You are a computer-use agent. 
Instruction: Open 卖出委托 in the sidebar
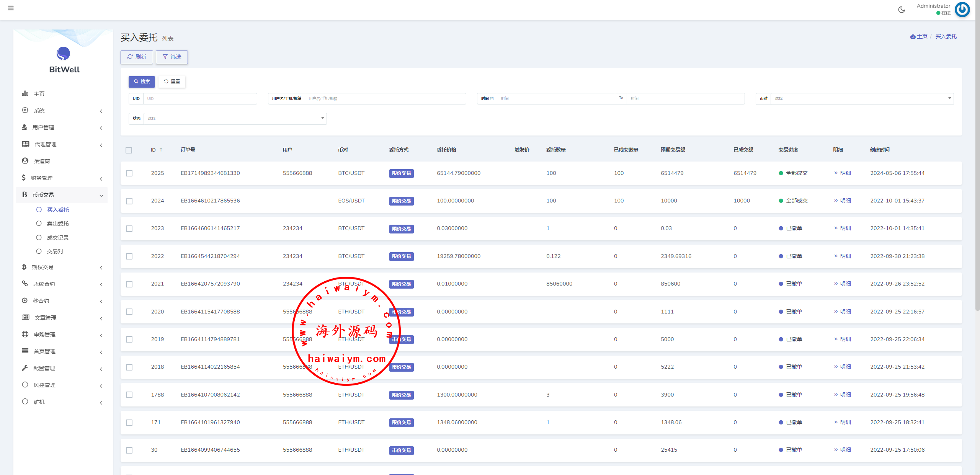58,224
